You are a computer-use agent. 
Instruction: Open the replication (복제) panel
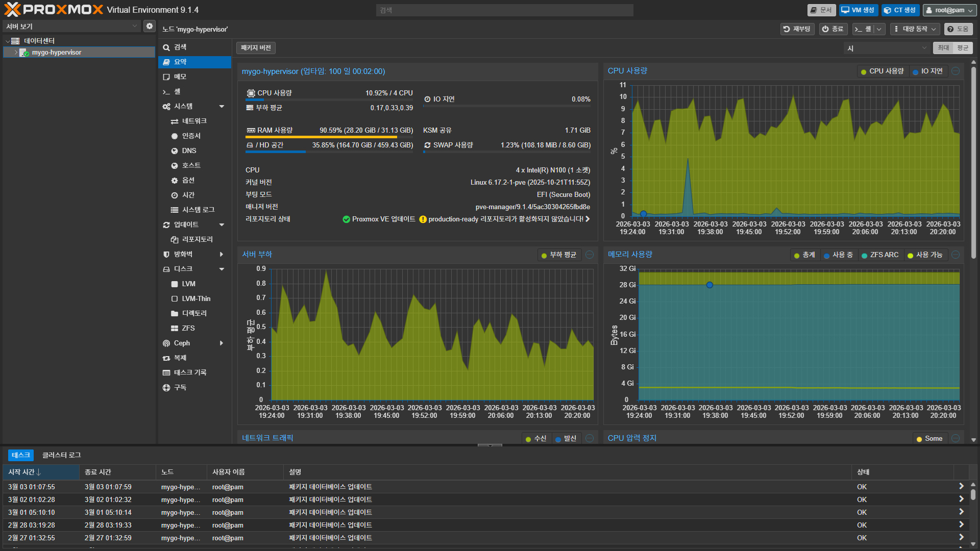tap(180, 358)
